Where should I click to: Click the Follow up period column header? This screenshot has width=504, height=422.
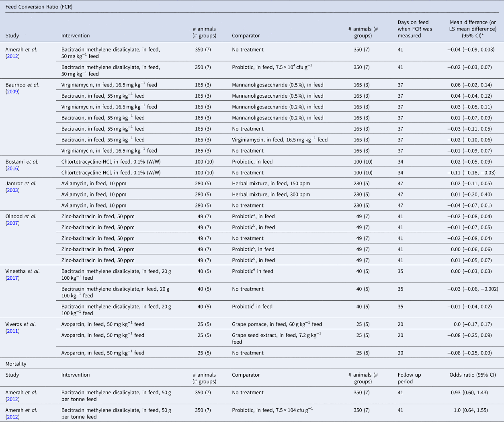[409, 378]
